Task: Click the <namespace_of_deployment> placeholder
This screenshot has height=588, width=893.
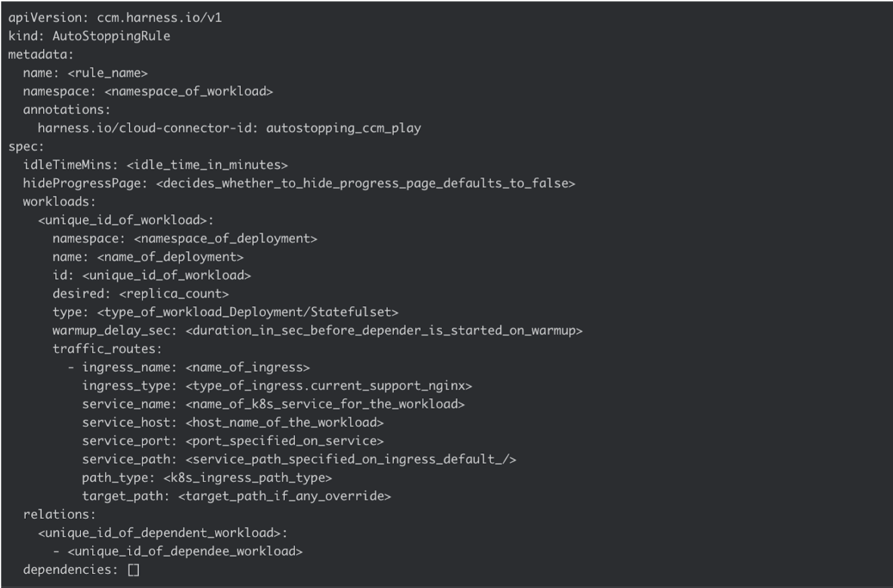Action: pyautogui.click(x=225, y=238)
